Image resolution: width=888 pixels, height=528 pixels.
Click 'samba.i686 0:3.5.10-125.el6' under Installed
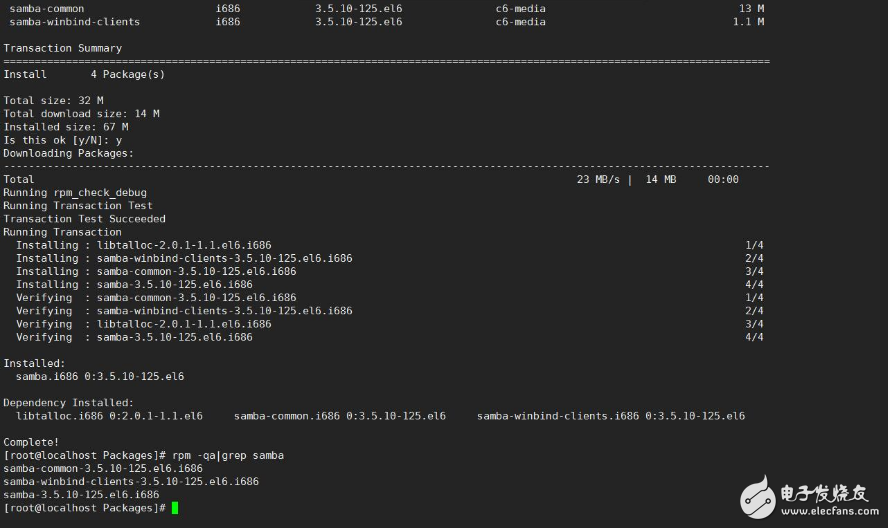point(99,376)
